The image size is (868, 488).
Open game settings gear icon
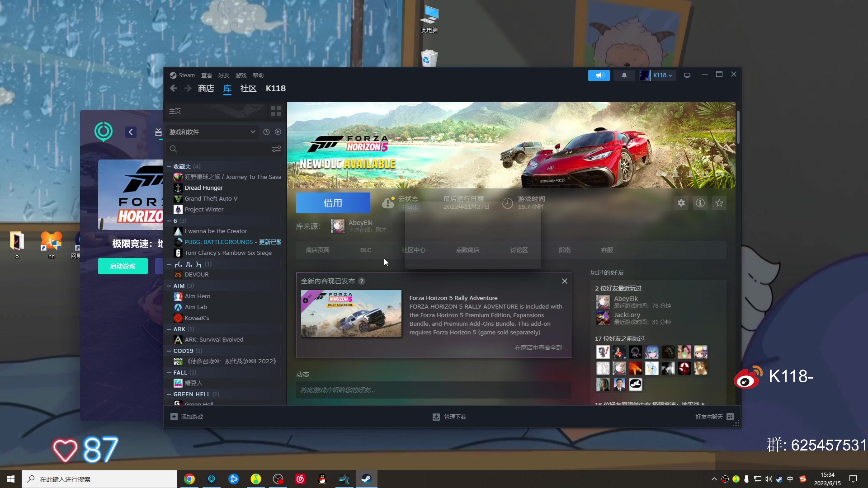tap(681, 203)
